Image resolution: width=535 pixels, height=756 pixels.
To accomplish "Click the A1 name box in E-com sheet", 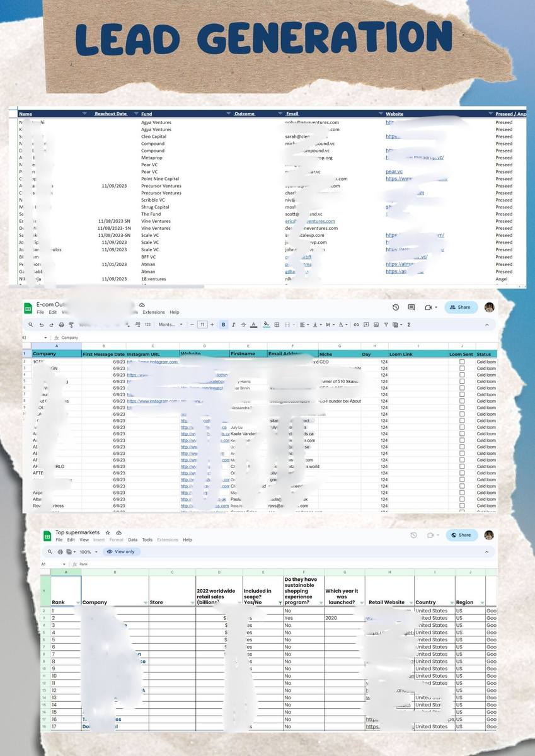I will pyautogui.click(x=34, y=338).
